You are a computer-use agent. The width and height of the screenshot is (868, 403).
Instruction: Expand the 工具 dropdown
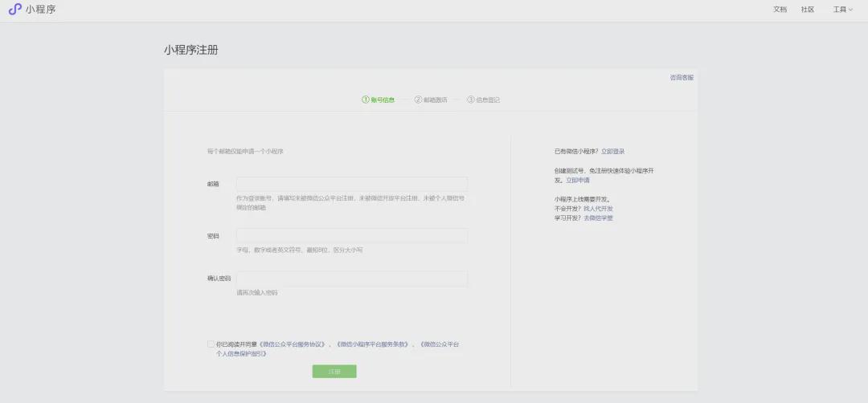[x=843, y=10]
